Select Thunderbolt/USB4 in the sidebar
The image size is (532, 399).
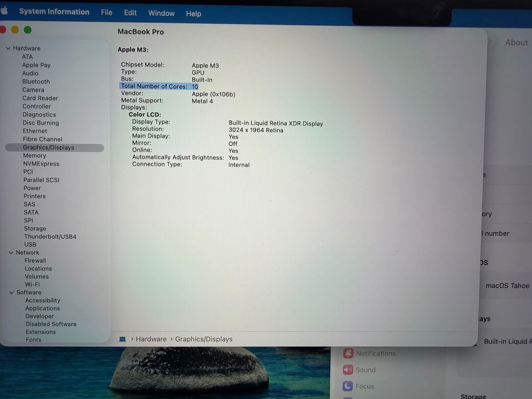point(50,237)
